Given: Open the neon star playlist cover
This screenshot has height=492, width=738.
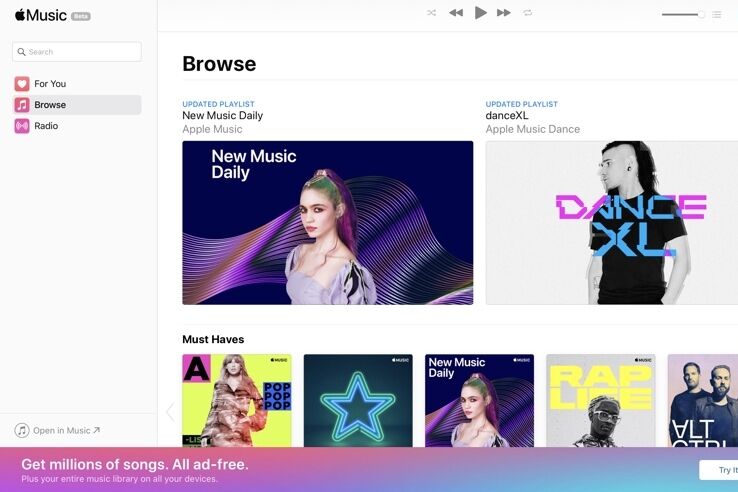Looking at the screenshot, I should [358, 401].
